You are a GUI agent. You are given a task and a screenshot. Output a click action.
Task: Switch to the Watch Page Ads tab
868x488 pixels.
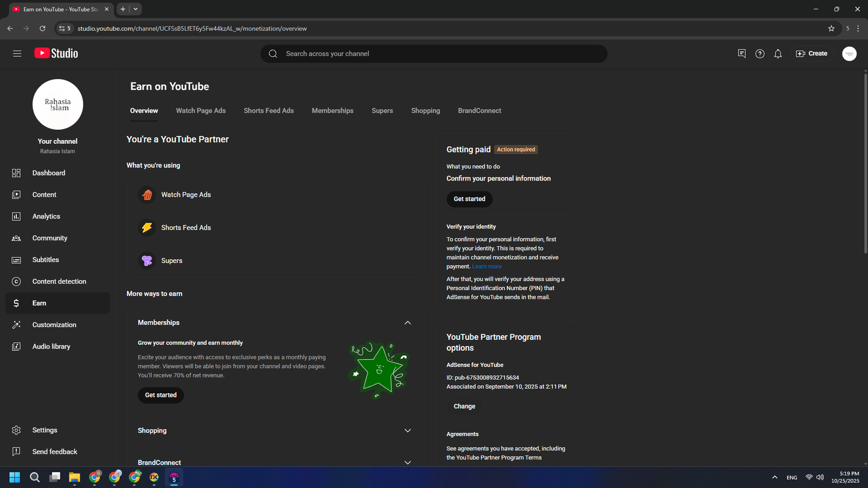[x=201, y=111]
